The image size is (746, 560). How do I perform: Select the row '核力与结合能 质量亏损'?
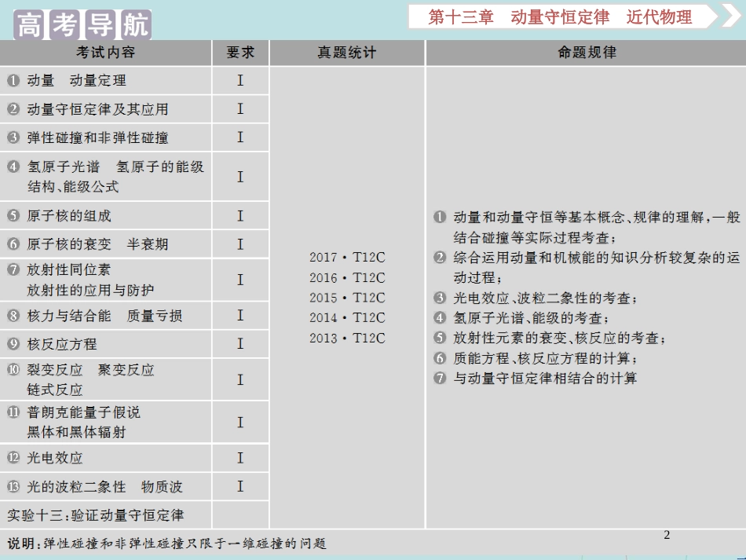point(106,316)
